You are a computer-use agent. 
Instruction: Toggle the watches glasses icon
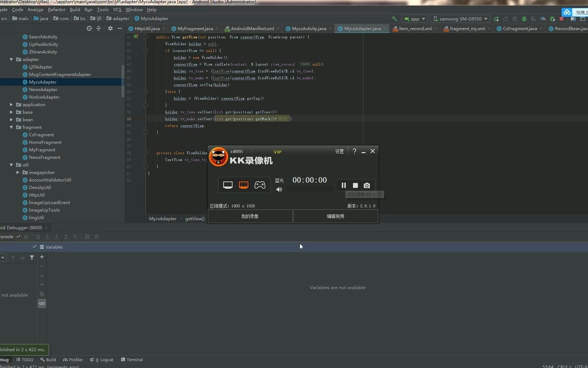tap(42, 304)
